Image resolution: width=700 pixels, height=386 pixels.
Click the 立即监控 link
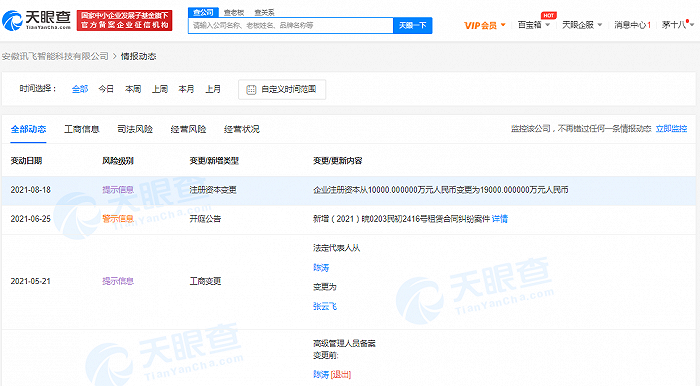[x=671, y=129]
